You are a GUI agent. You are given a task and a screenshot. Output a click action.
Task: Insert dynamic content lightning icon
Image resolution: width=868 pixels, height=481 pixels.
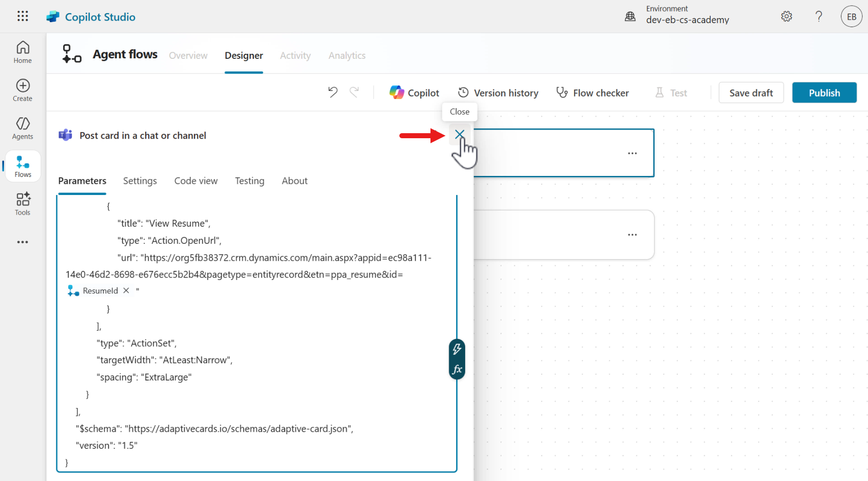point(457,349)
